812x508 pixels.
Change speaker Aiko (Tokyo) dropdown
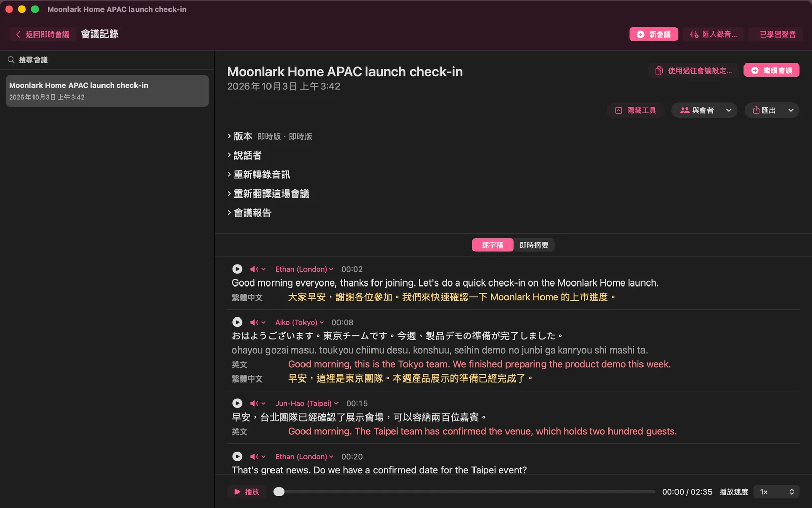pyautogui.click(x=299, y=322)
